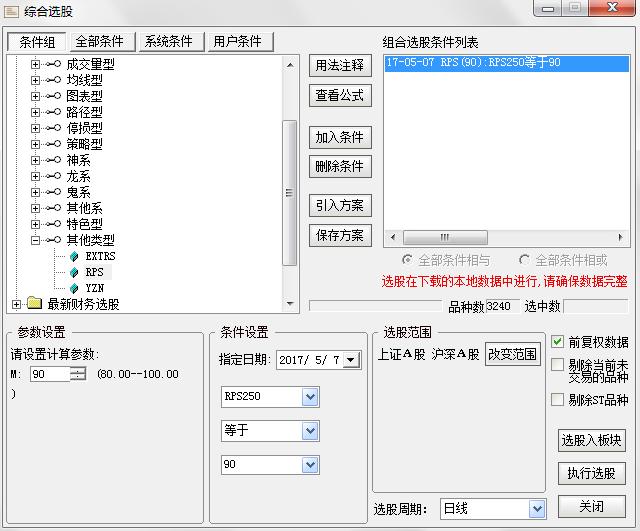Select the 全部条件相或 radio button
640x531 pixels.
[x=524, y=260]
